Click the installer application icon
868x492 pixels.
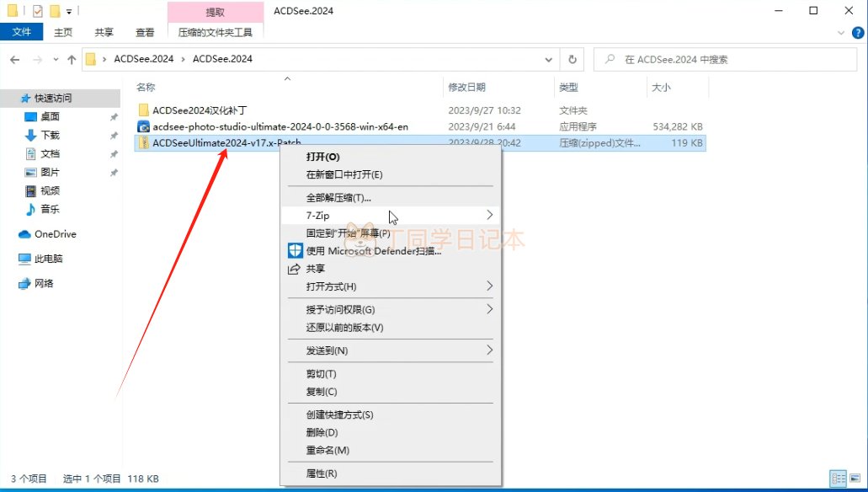[x=143, y=126]
